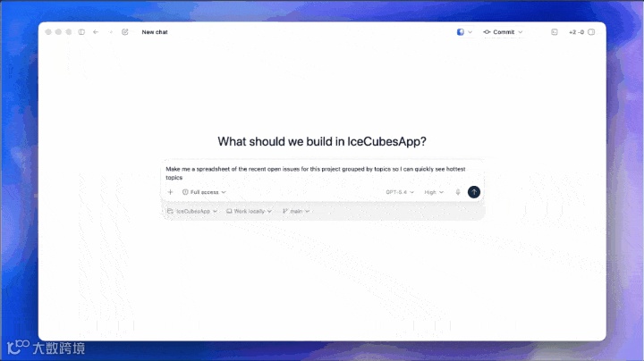644x361 pixels.
Task: Click the "What should we build in IceCubesApp?" heading
Action: pos(322,141)
